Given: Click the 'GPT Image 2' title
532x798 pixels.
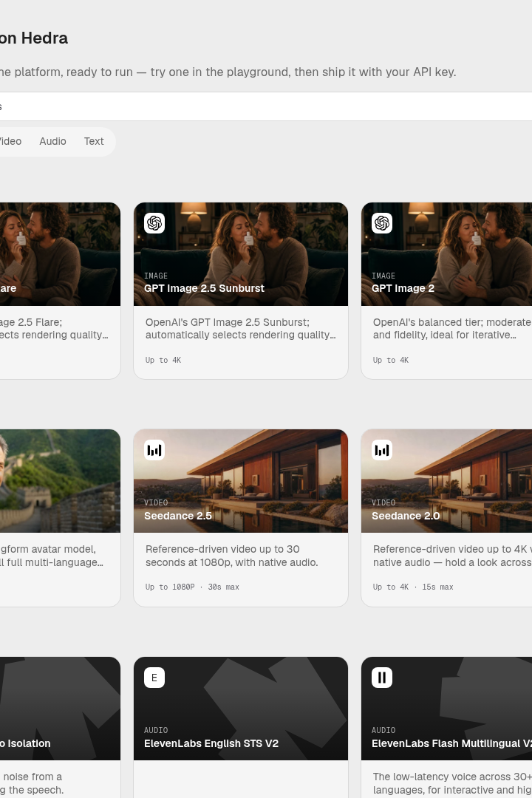Looking at the screenshot, I should pos(403,288).
